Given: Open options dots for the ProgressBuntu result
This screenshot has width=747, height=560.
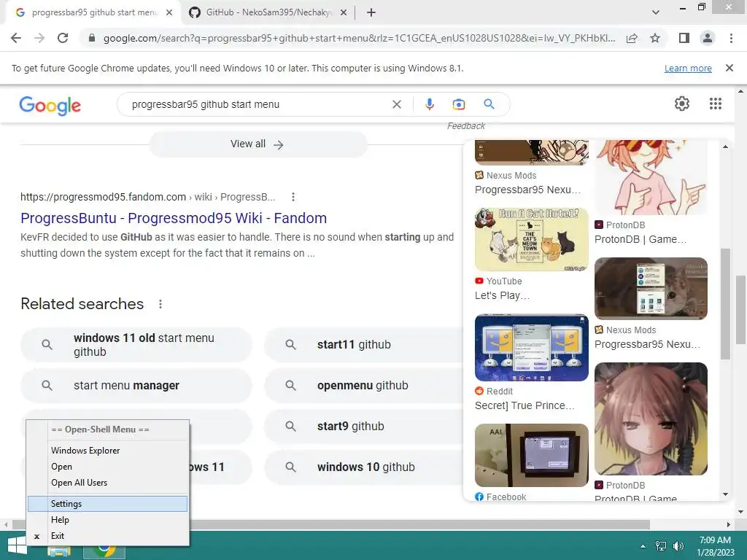Looking at the screenshot, I should (x=293, y=197).
